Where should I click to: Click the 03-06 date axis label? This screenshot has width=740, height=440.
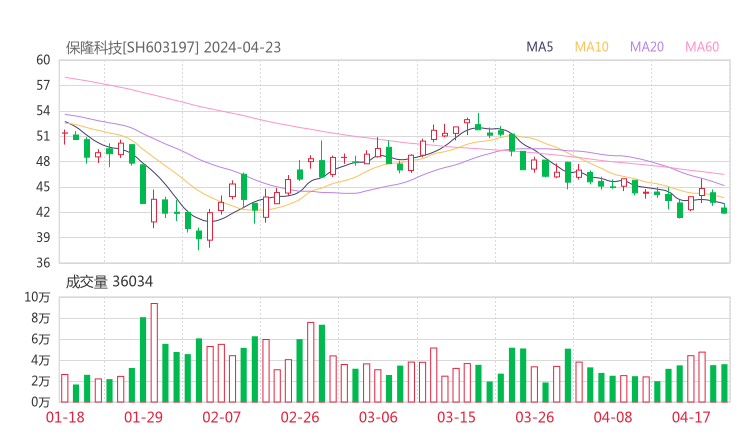378,417
